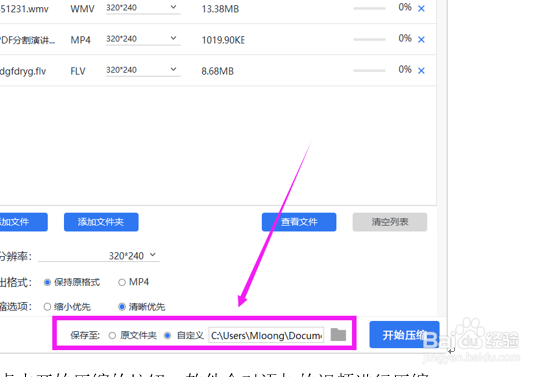The width and height of the screenshot is (551, 377).
Task: Click 清空列表 button
Action: pos(390,222)
